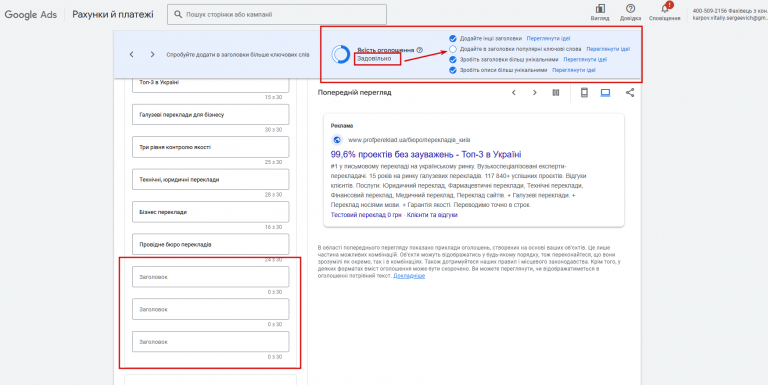This screenshot has width=768, height=385.
Task: Edit the Галузеві переклади для бізнесу headline
Action: 211,115
